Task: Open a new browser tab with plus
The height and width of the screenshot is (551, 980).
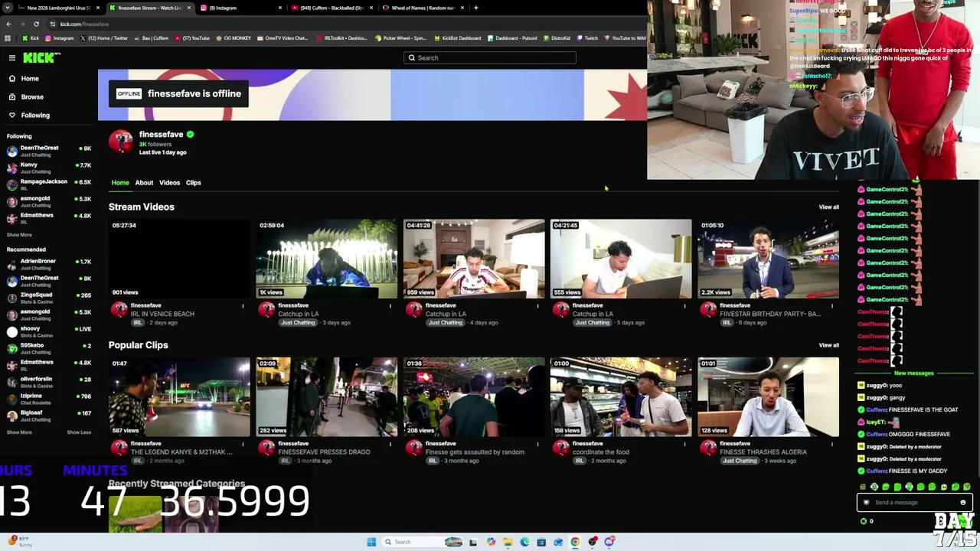Action: pos(476,8)
